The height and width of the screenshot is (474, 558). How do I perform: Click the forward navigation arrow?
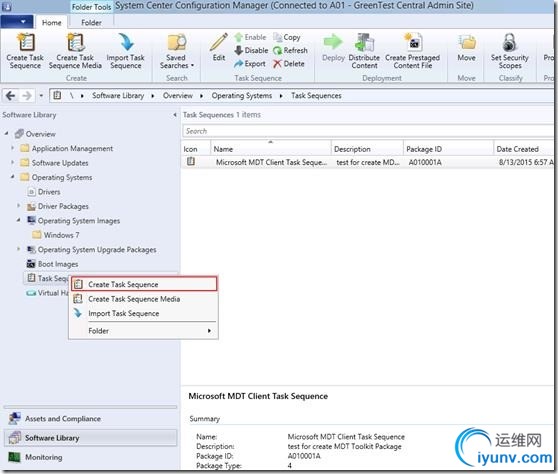pos(27,96)
